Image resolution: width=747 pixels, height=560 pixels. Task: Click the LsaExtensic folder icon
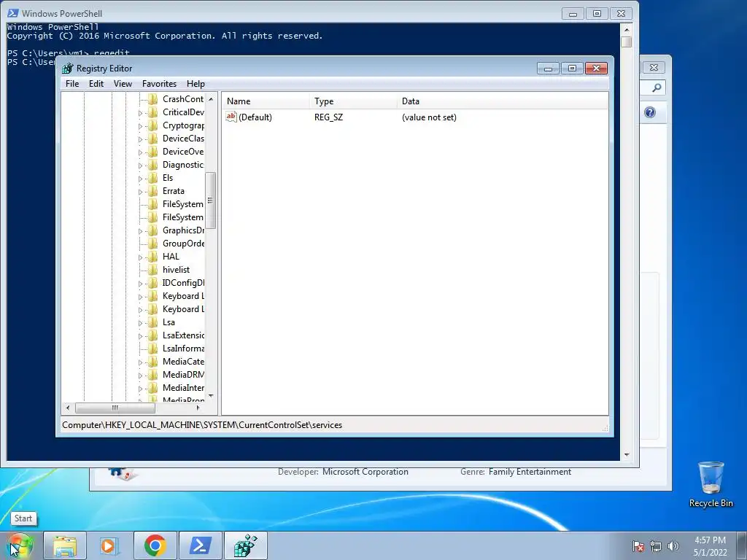[x=153, y=335]
